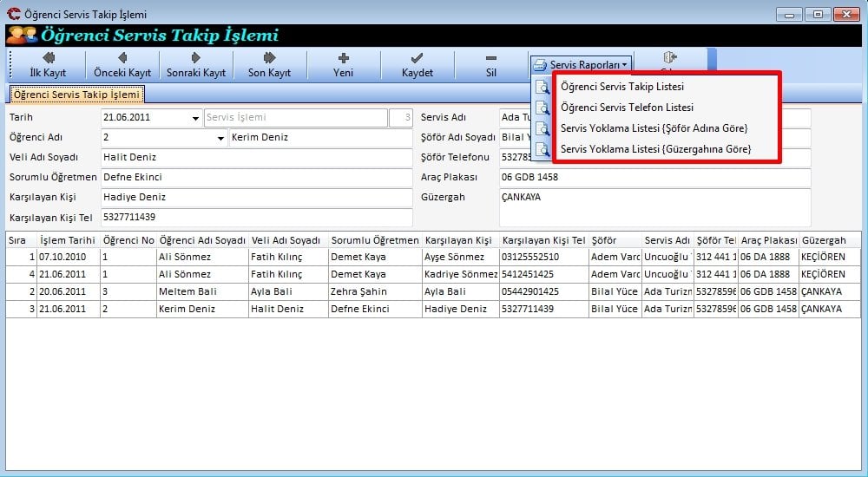Delete the record with Sil button

(490, 65)
